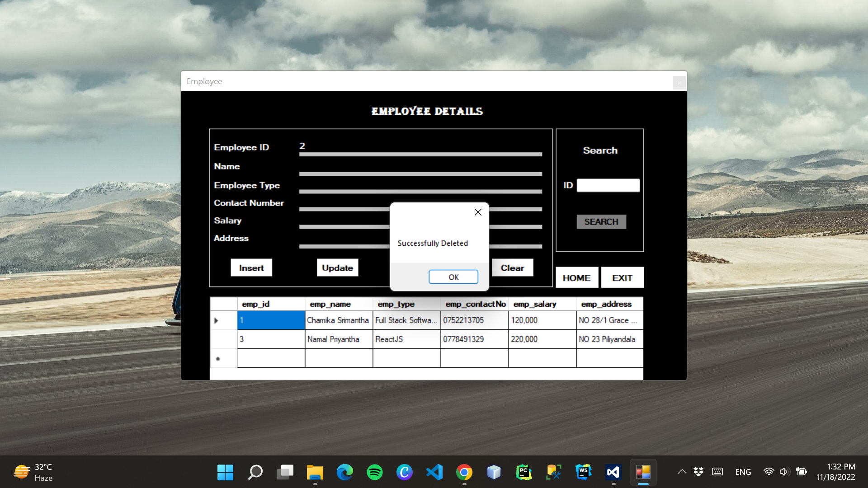Open Spotify from the taskbar

click(375, 472)
